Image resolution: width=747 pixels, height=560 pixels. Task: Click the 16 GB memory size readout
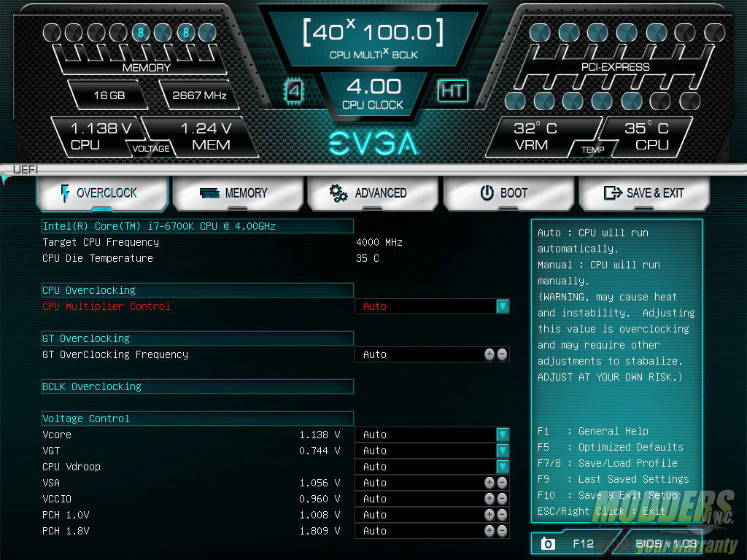[x=109, y=96]
